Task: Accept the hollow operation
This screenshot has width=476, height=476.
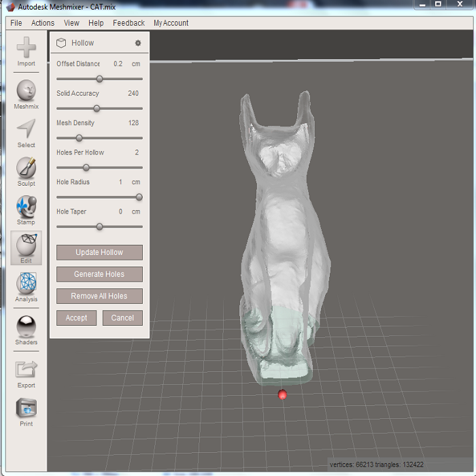Action: [76, 318]
